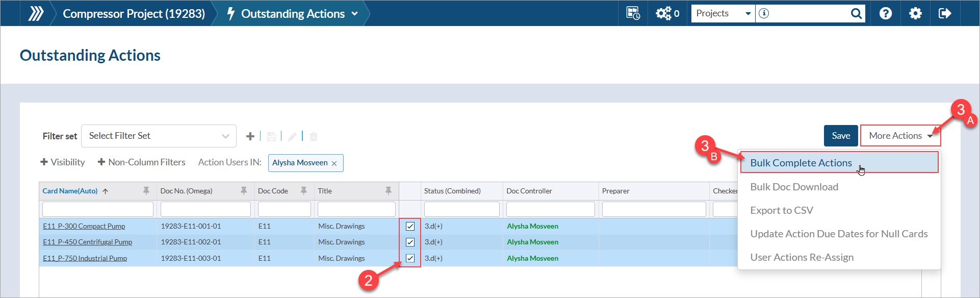Sort by Doc Controller column header

pos(529,191)
